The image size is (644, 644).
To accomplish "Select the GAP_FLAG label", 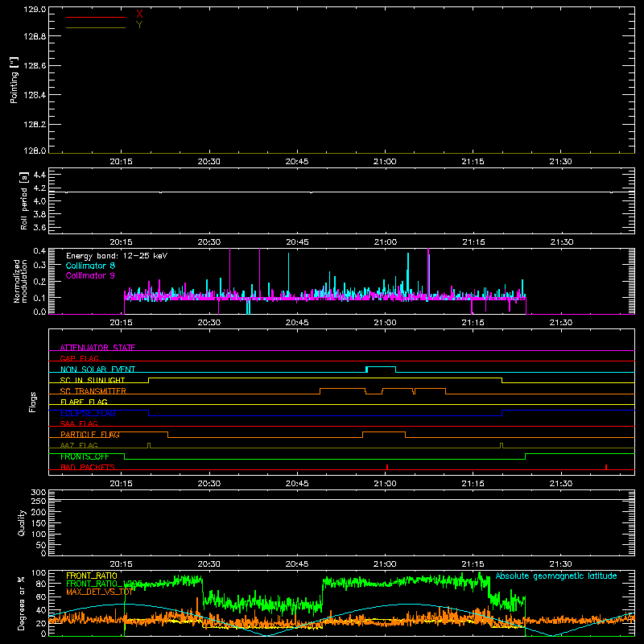I will click(x=79, y=358).
